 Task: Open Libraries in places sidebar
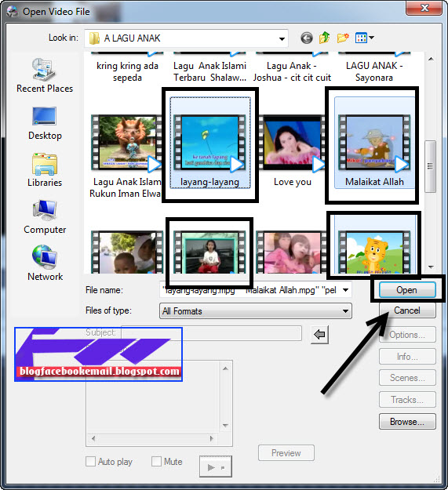(x=45, y=170)
